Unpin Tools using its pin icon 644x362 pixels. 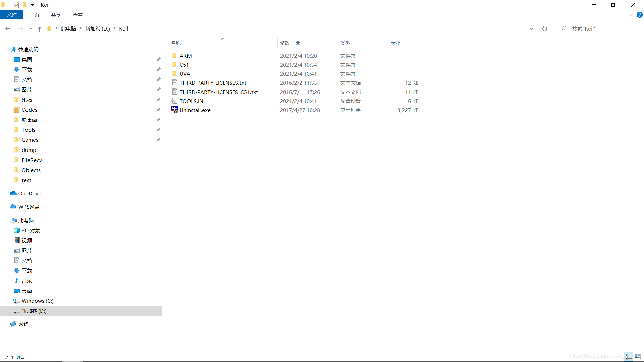(x=158, y=130)
